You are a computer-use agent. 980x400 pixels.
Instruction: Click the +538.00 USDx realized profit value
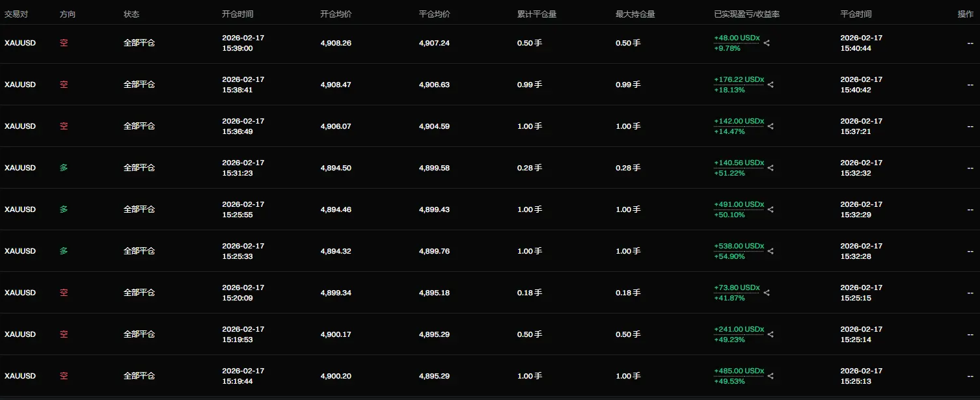739,246
